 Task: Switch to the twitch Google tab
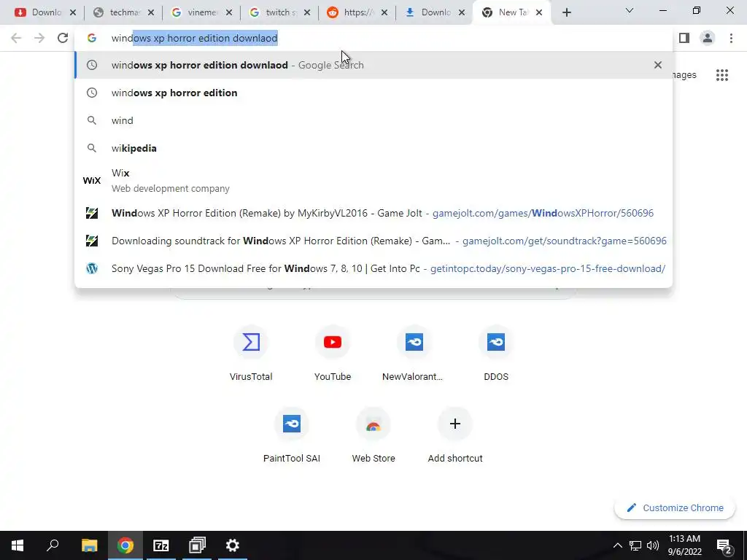click(279, 12)
